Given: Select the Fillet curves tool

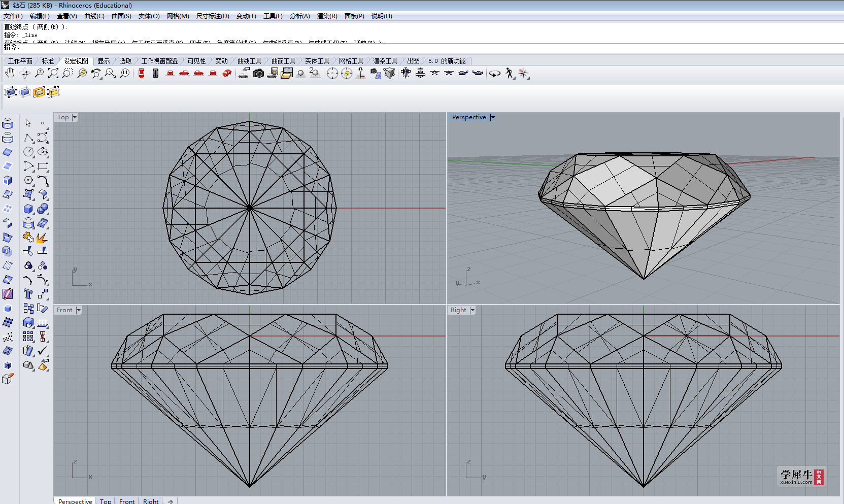Looking at the screenshot, I should (43, 180).
